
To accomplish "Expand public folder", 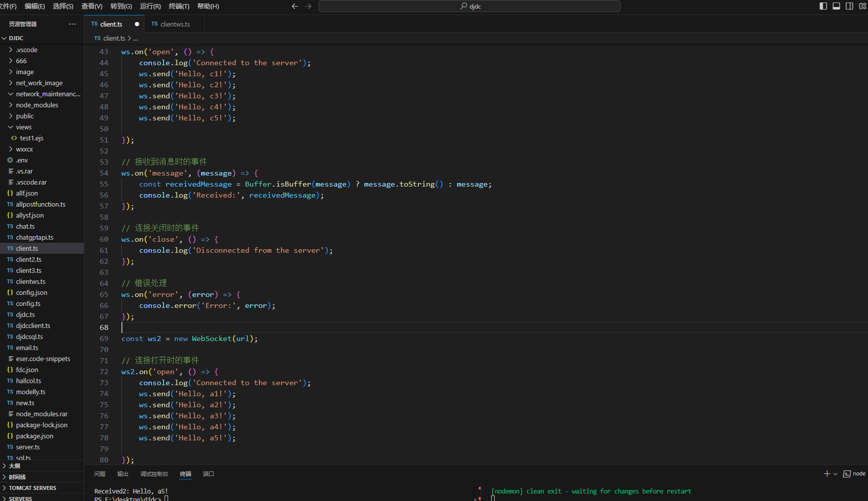I will tap(42, 116).
